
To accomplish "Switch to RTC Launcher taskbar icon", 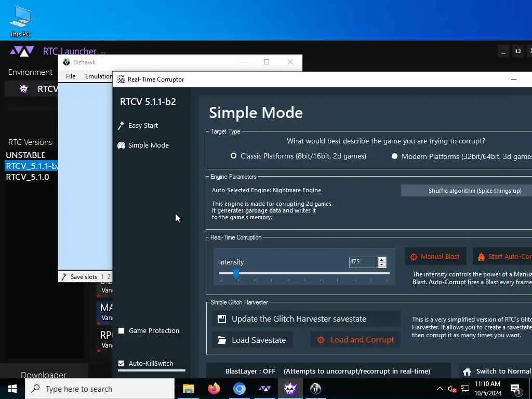I will (x=264, y=389).
